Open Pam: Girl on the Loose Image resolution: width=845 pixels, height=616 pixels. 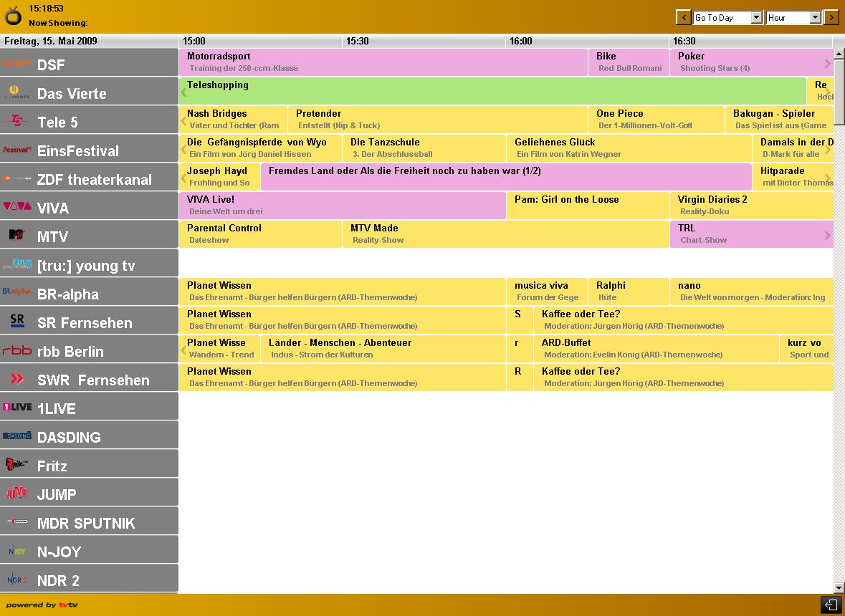tap(588, 205)
